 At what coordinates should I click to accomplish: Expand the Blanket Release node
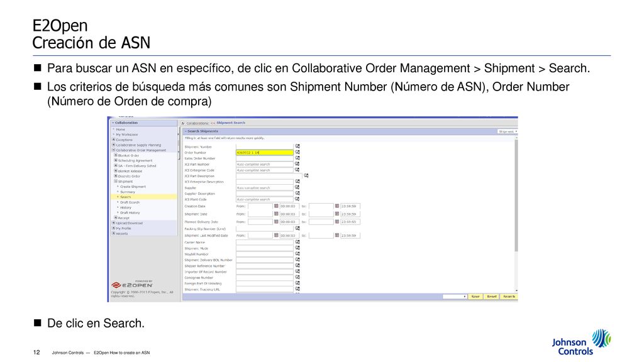pyautogui.click(x=116, y=171)
